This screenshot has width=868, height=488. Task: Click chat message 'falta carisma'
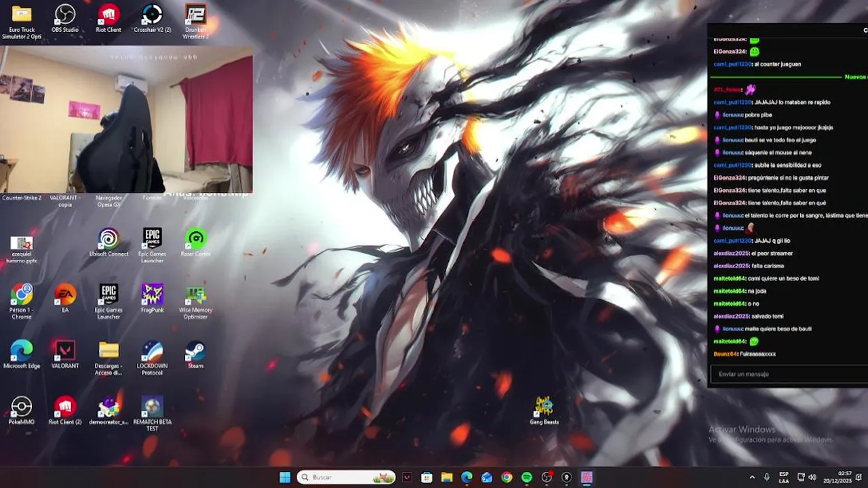pyautogui.click(x=768, y=266)
